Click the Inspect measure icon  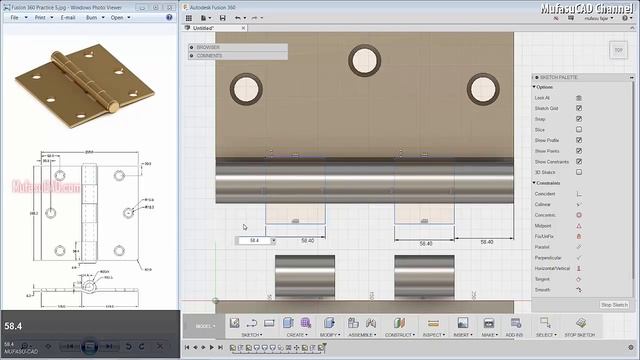433,323
